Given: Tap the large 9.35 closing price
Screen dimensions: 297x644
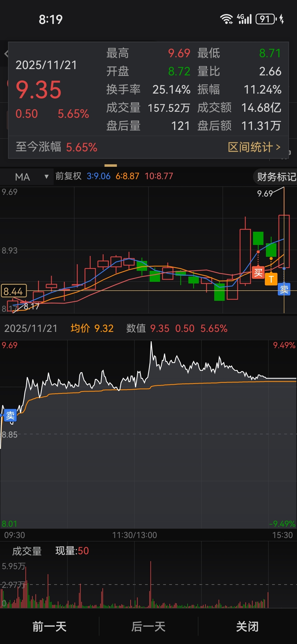Looking at the screenshot, I should [38, 90].
